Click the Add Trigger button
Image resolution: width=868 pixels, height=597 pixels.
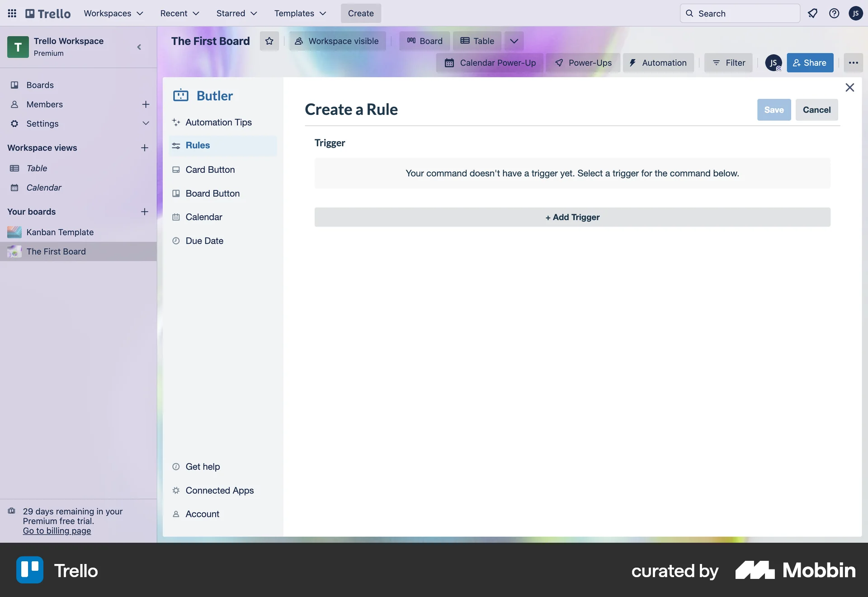(x=572, y=217)
